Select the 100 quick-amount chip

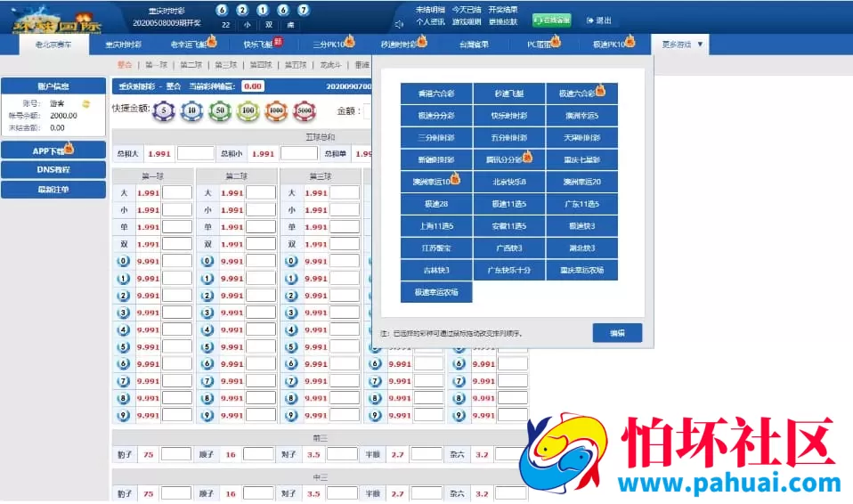coord(248,110)
